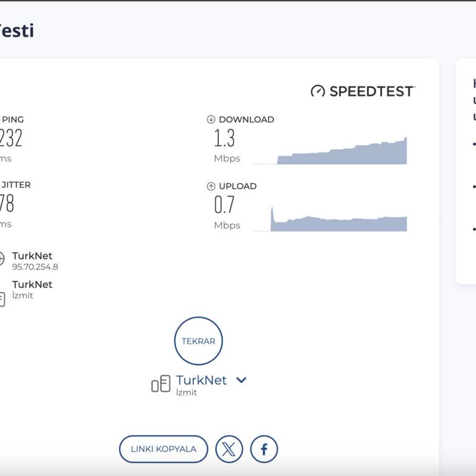The image size is (476, 476).
Task: Click the globe icon beside TurkNet IP
Action: [x=1, y=258]
